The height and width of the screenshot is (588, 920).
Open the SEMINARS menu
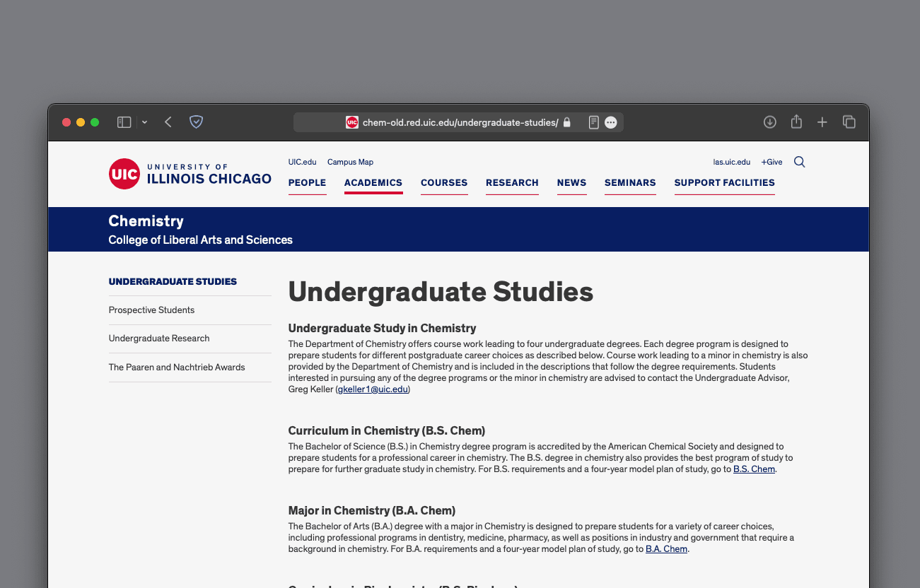coord(630,183)
